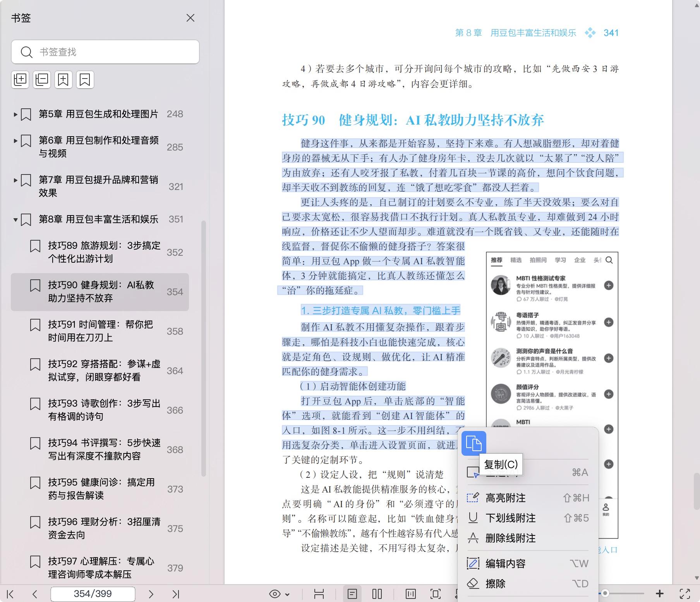
Task: Choose 删除线附注 from the context menu
Action: 528,538
